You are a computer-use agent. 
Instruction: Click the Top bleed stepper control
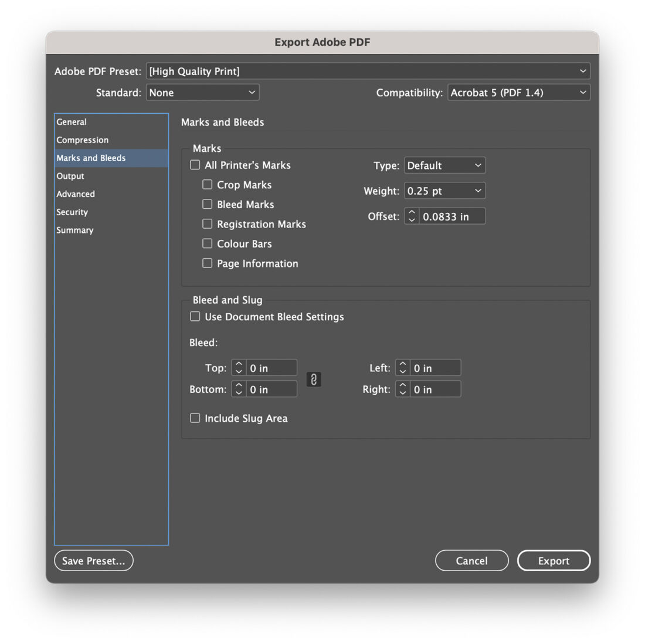click(238, 368)
